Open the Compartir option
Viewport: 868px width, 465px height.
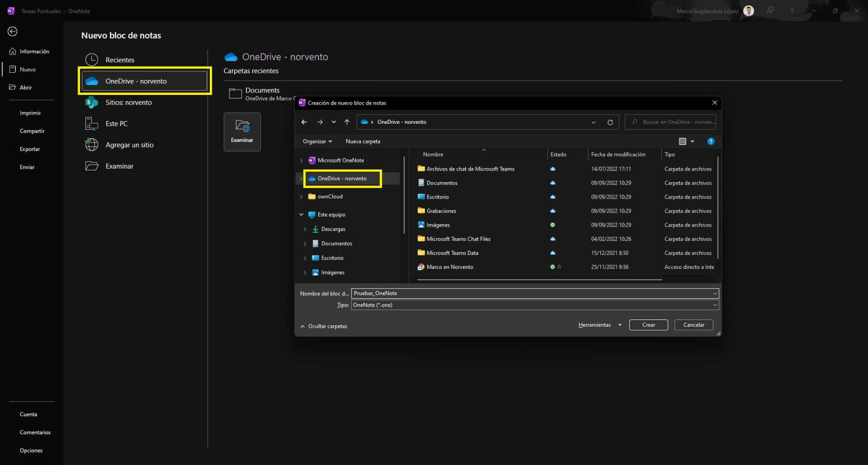tap(32, 131)
